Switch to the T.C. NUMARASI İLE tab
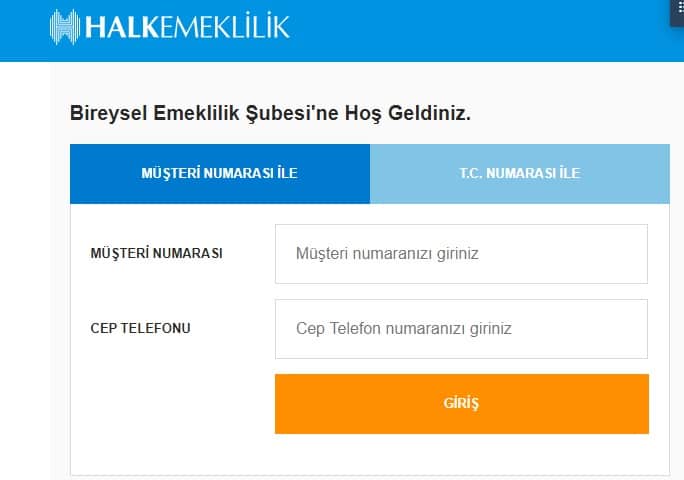The height and width of the screenshot is (480, 684). tap(520, 174)
